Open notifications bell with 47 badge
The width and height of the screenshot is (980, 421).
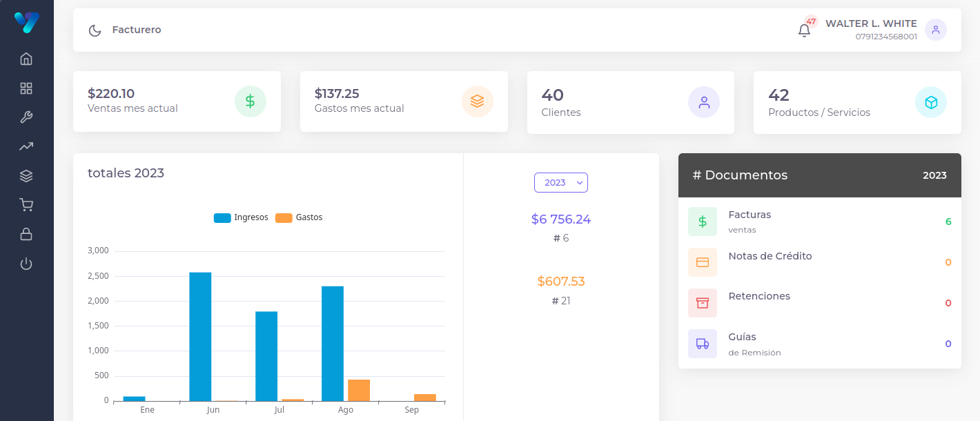coord(804,30)
